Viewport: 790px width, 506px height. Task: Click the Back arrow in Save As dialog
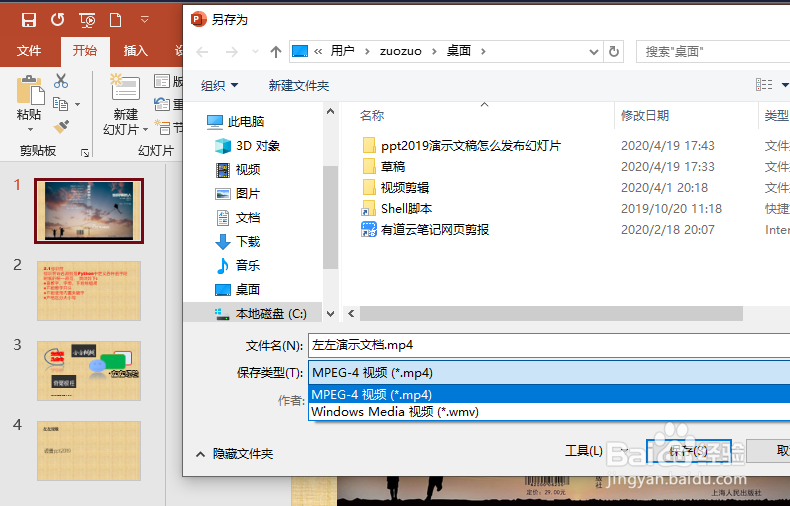click(x=202, y=51)
